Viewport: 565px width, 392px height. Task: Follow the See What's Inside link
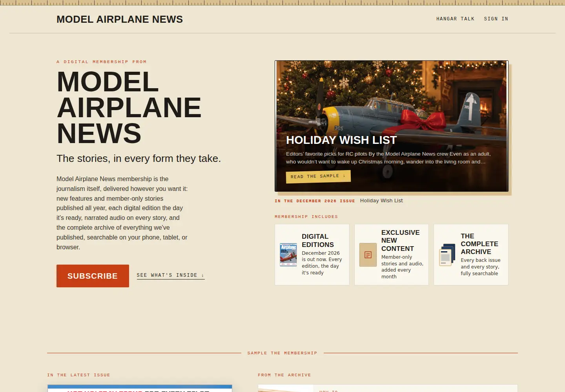pyautogui.click(x=171, y=275)
